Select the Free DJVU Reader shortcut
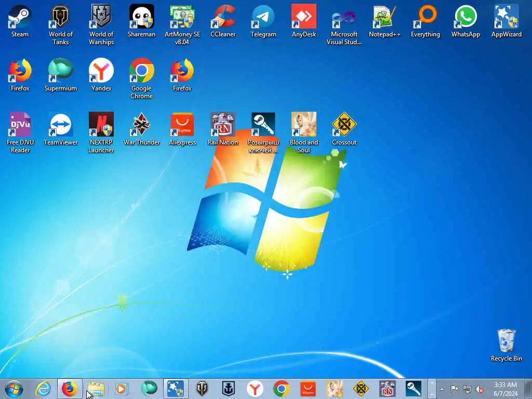Screen dimensions: 532x399 tap(20, 132)
